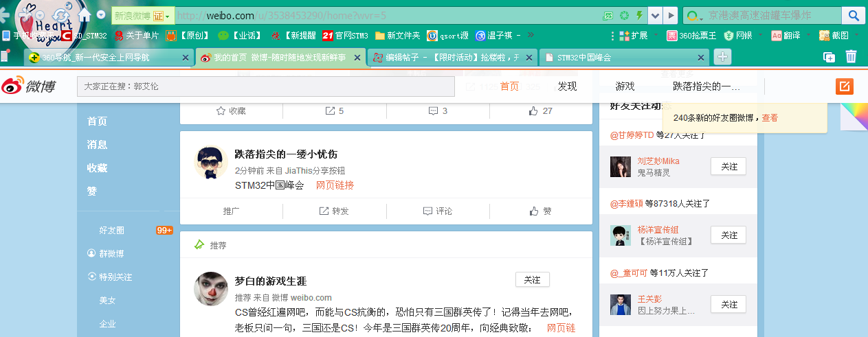
Task: Open the 官网STM3 bookmark
Action: 345,35
